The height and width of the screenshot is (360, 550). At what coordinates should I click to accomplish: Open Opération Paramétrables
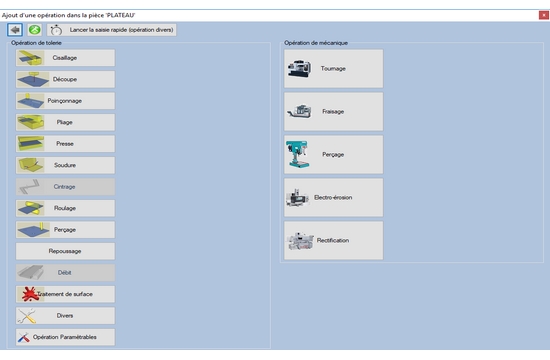[x=65, y=337]
